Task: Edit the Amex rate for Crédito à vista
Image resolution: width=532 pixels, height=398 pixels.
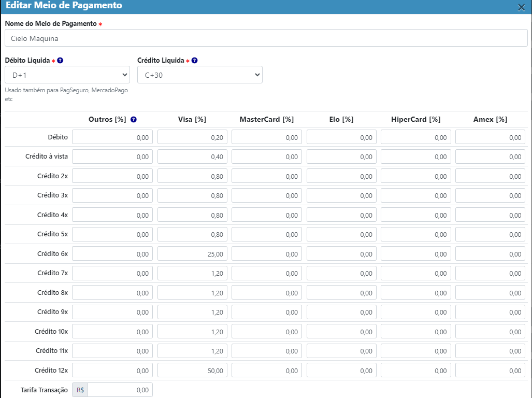Action: 490,157
